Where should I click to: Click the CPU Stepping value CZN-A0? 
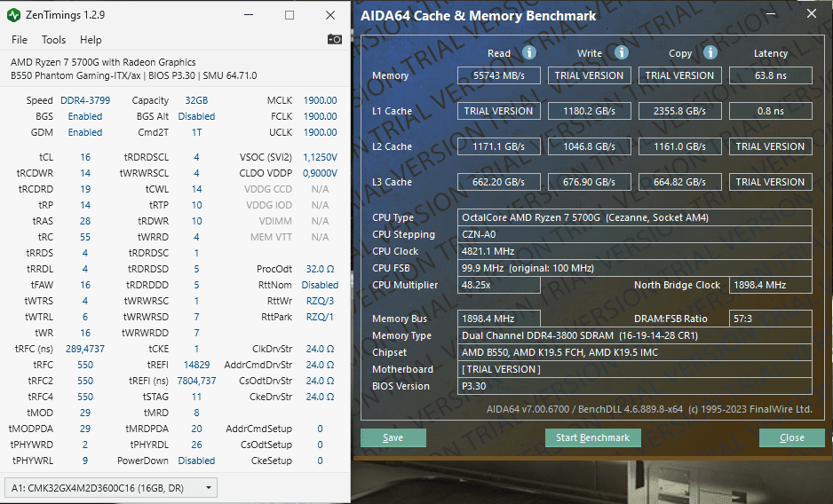[635, 234]
